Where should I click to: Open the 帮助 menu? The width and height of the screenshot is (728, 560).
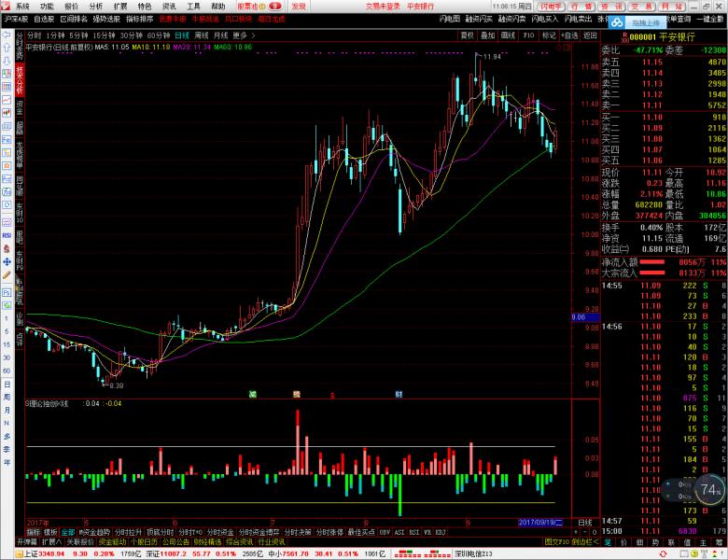tap(218, 7)
